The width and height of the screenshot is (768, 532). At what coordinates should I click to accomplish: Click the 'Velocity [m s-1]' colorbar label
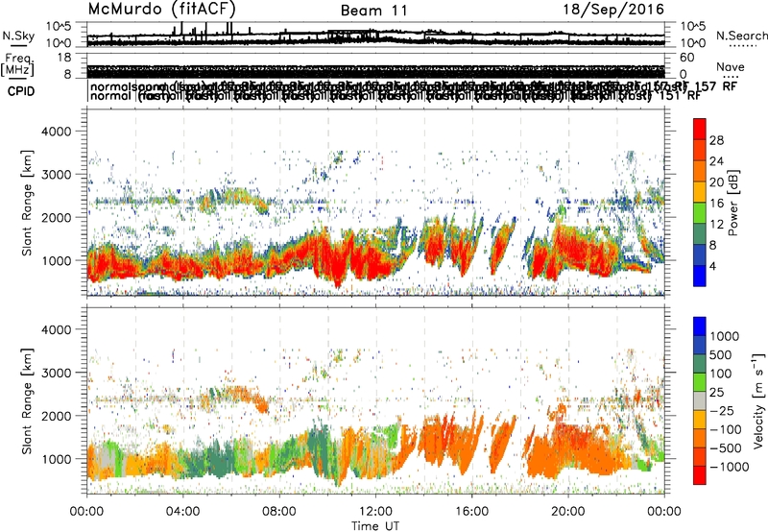coord(758,400)
